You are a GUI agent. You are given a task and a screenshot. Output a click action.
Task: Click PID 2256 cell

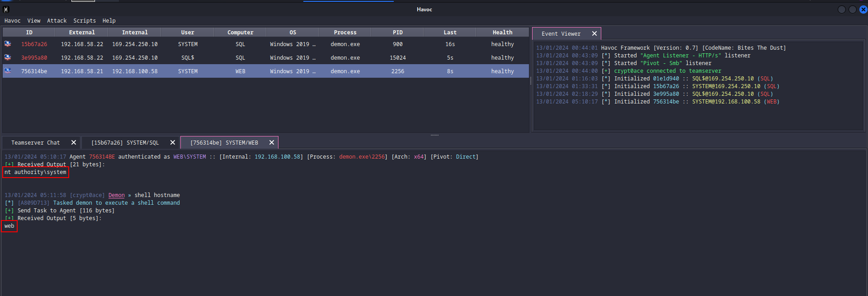click(x=398, y=71)
